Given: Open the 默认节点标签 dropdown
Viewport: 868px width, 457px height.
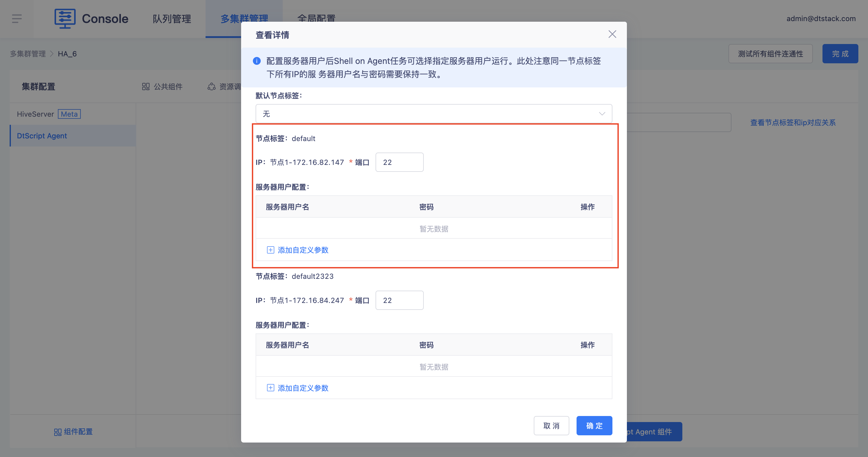Looking at the screenshot, I should point(434,114).
